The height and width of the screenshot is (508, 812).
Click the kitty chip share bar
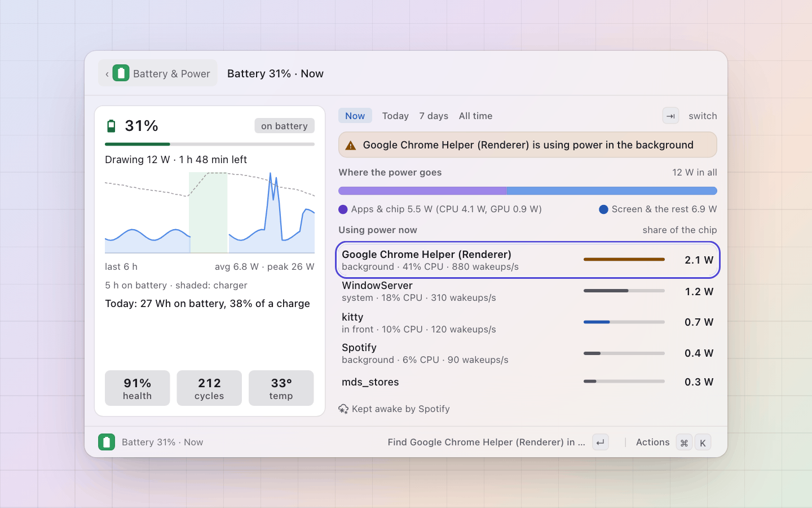[x=624, y=322]
